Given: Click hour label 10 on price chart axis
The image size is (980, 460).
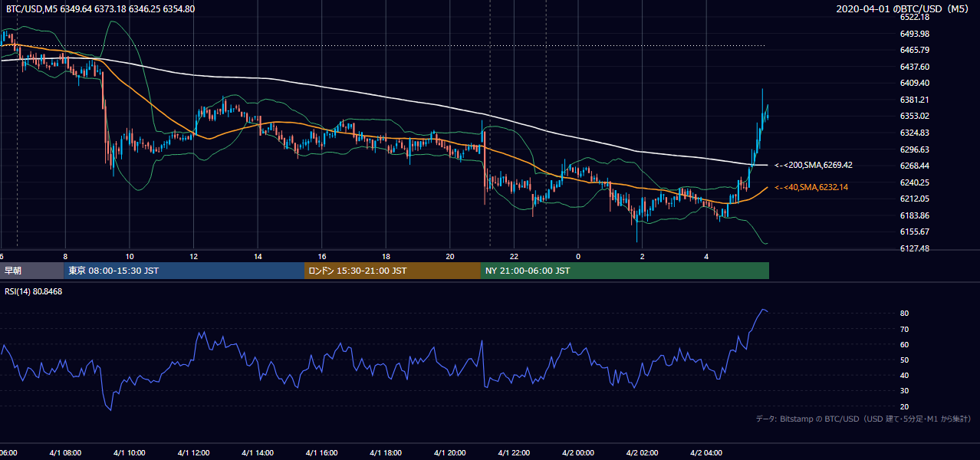Looking at the screenshot, I should point(130,256).
